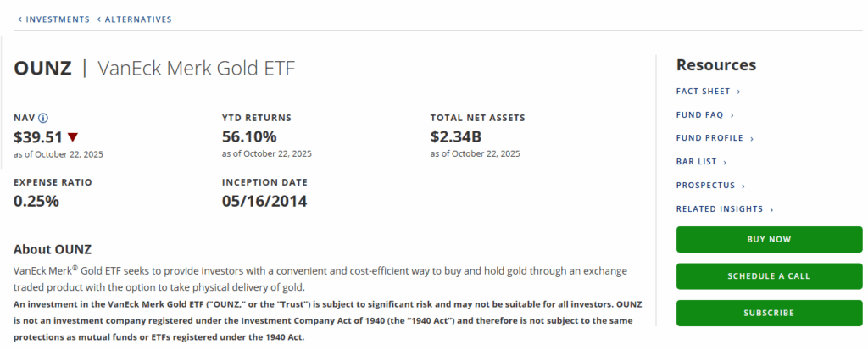Click the chevron after Fund FAQ
This screenshot has height=350, width=868.
tap(732, 114)
